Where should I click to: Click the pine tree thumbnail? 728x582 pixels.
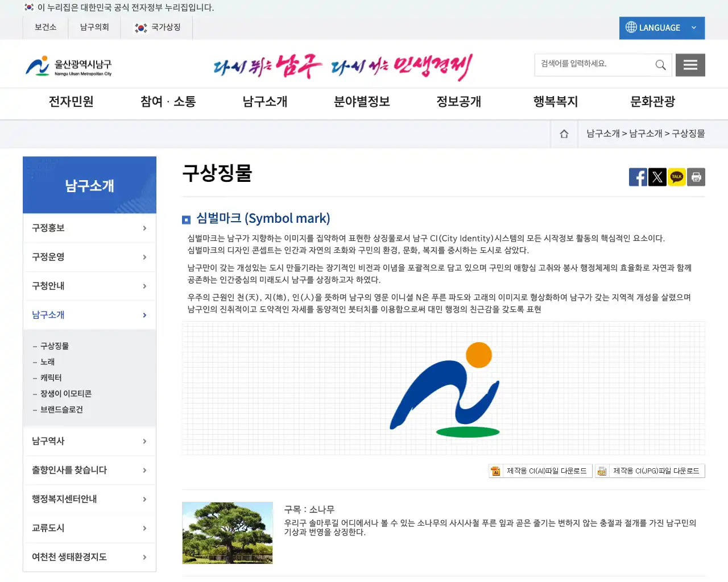coord(227,533)
